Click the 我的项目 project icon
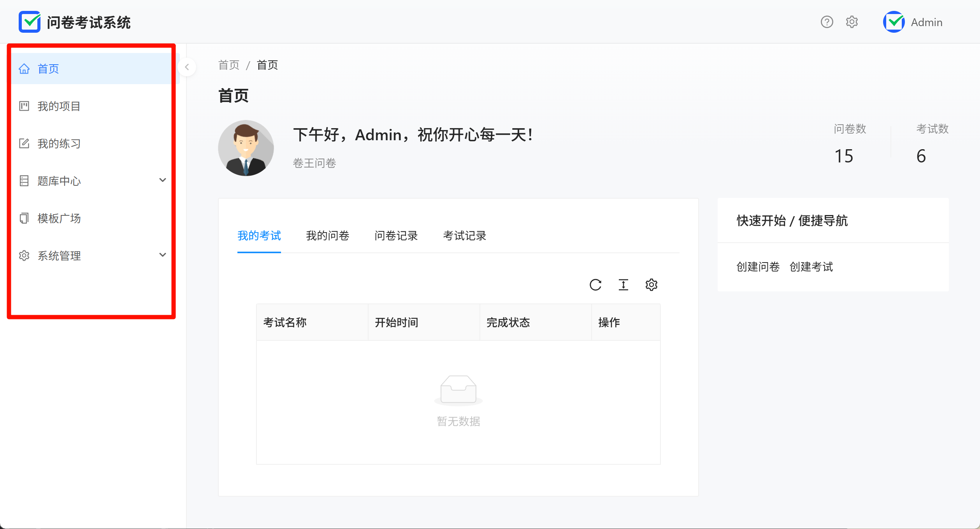 pos(24,106)
